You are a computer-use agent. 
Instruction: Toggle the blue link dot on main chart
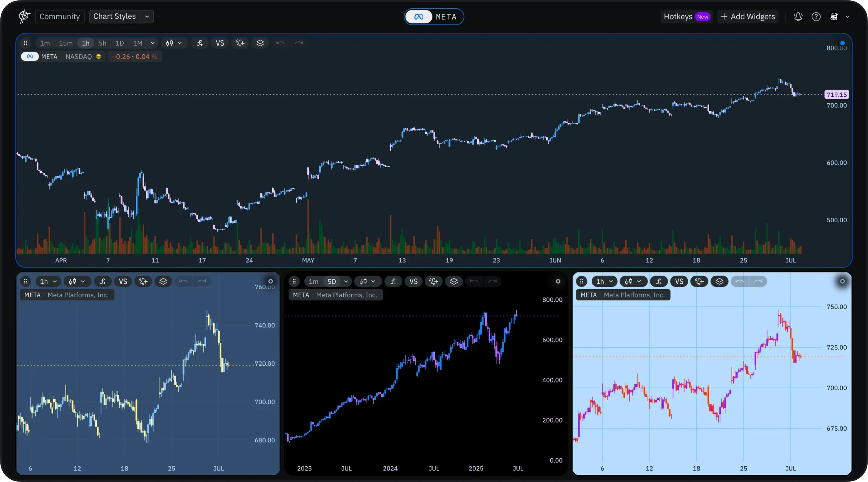842,43
